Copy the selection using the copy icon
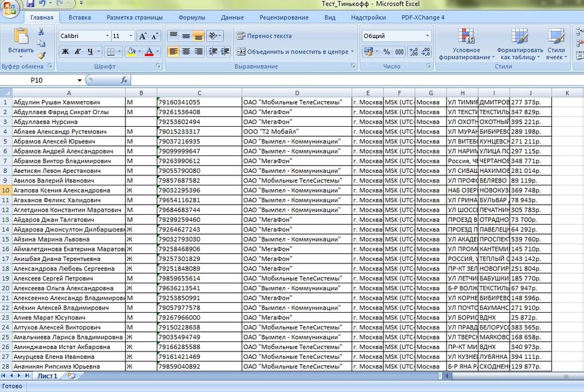 41,44
